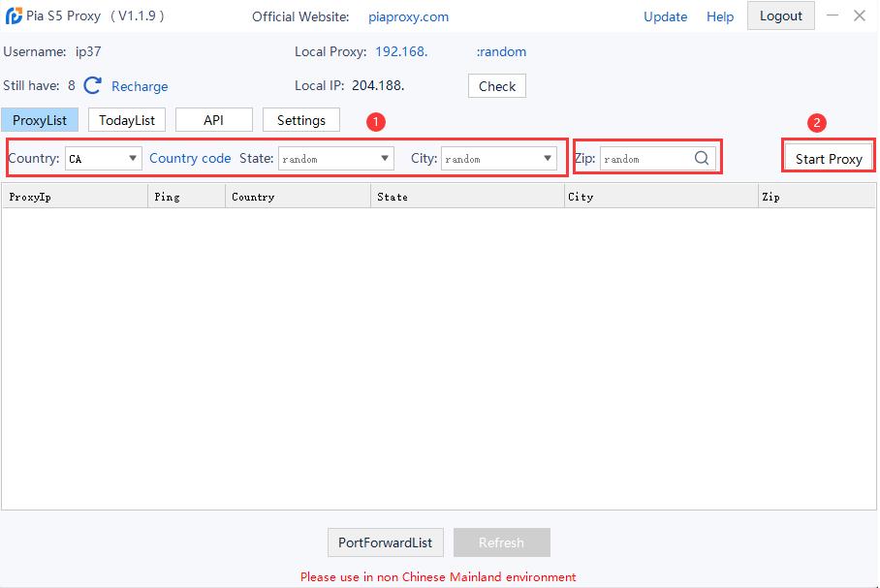The image size is (880, 588).
Task: Sort by the Country column header
Action: point(298,197)
